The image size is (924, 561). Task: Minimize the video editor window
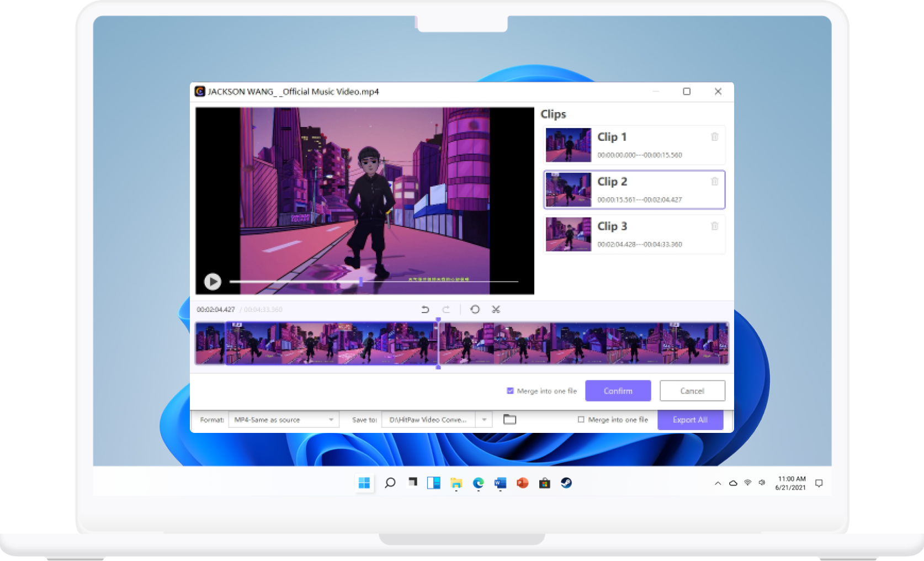click(x=656, y=91)
